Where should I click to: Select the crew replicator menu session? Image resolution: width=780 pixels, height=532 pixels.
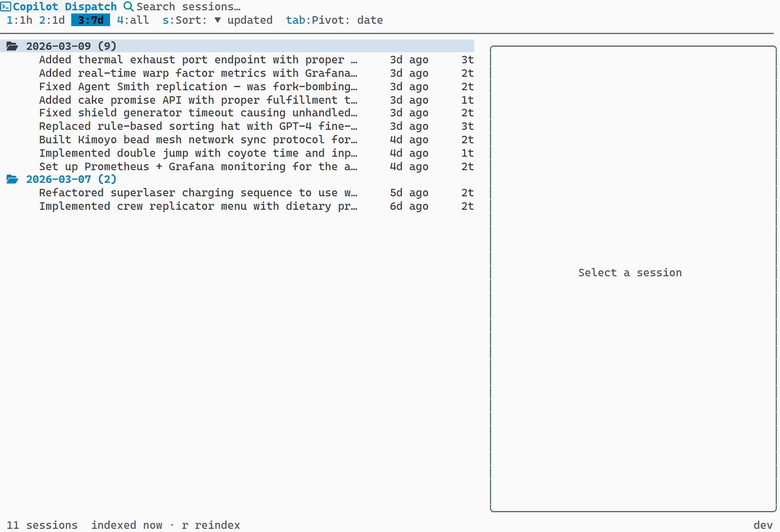click(198, 206)
